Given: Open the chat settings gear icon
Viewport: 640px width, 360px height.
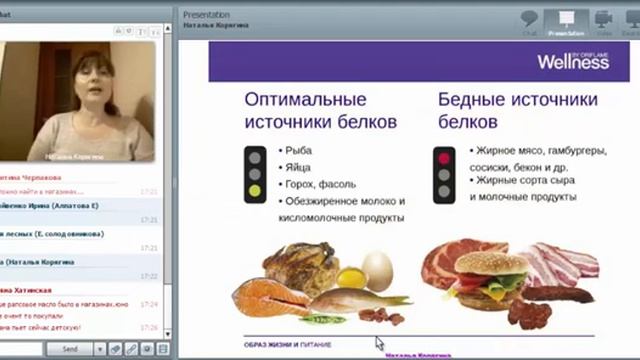Looking at the screenshot, I should point(147,349).
